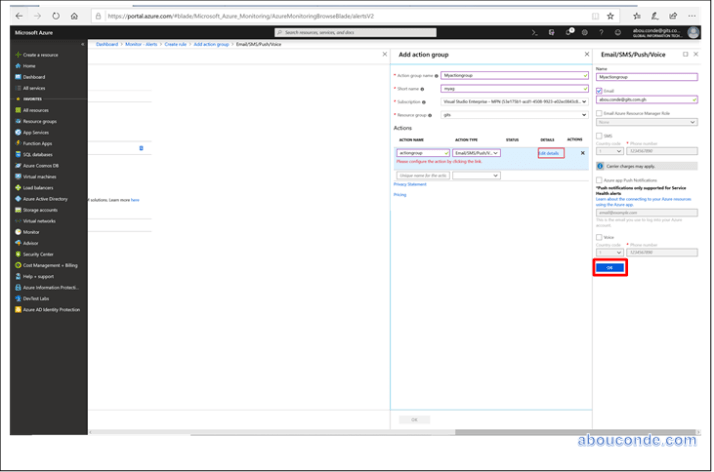Open the portal settings gear
This screenshot has width=714, height=472.
coord(586,32)
